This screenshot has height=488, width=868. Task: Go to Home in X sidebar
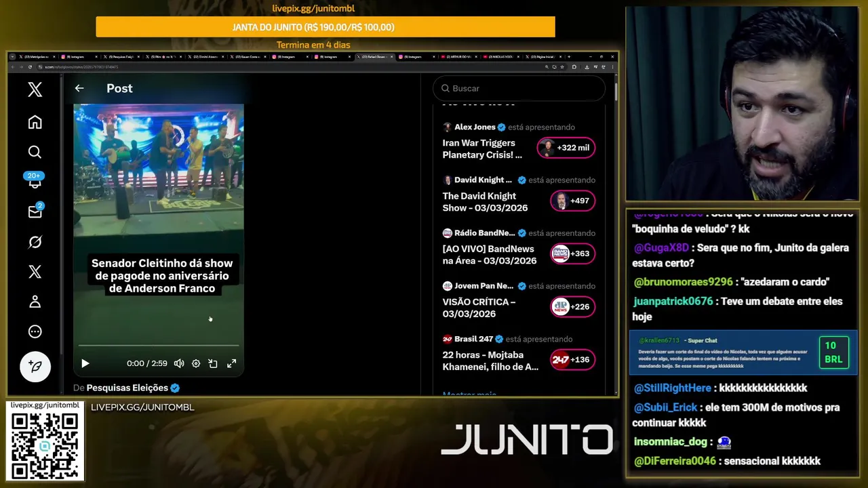35,122
